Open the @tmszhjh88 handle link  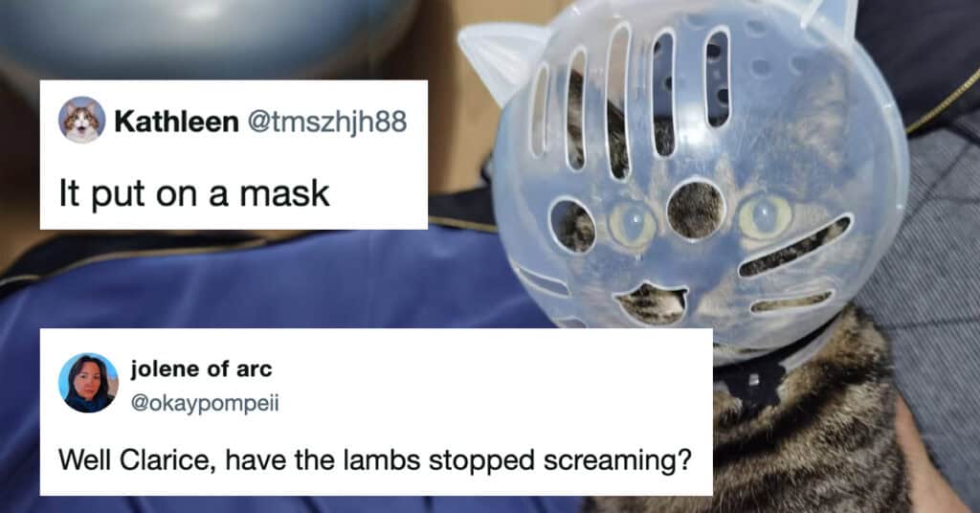coord(327,122)
